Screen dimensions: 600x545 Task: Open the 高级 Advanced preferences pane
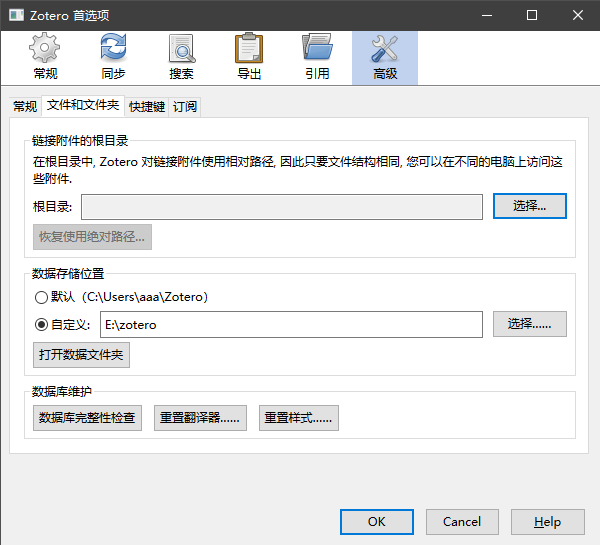pyautogui.click(x=385, y=57)
